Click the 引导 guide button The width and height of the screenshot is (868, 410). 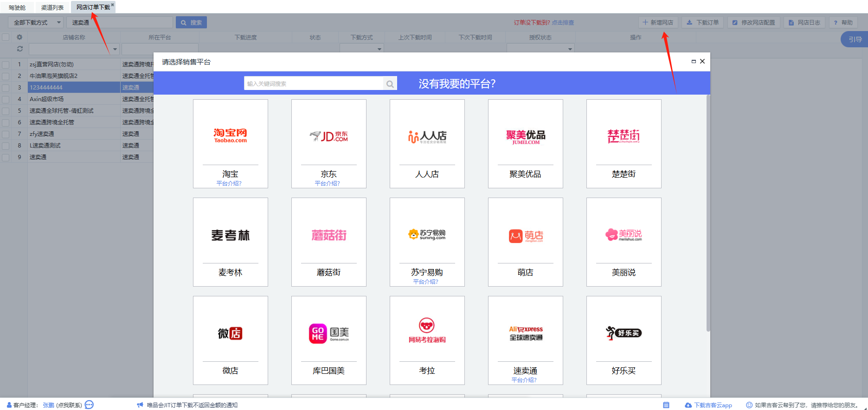point(855,39)
